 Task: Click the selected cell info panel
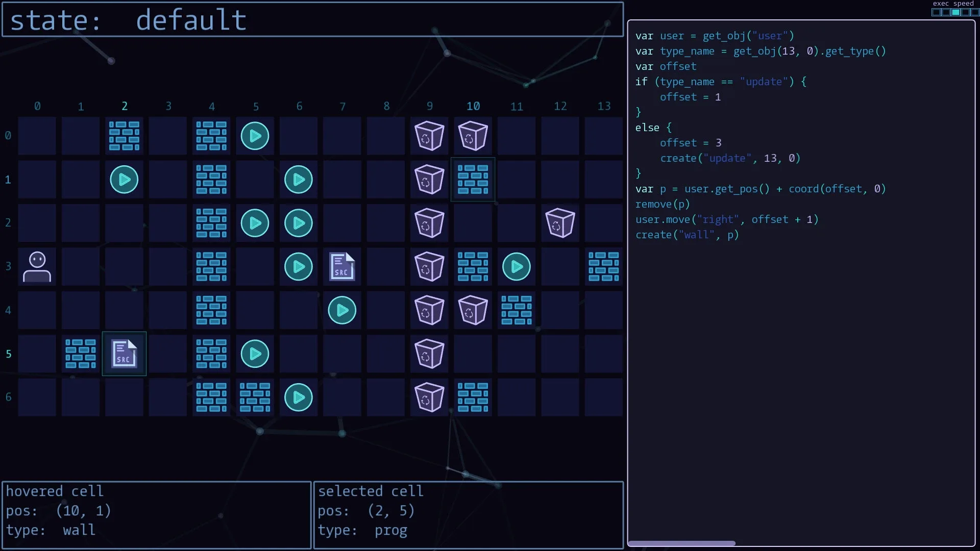tap(468, 514)
